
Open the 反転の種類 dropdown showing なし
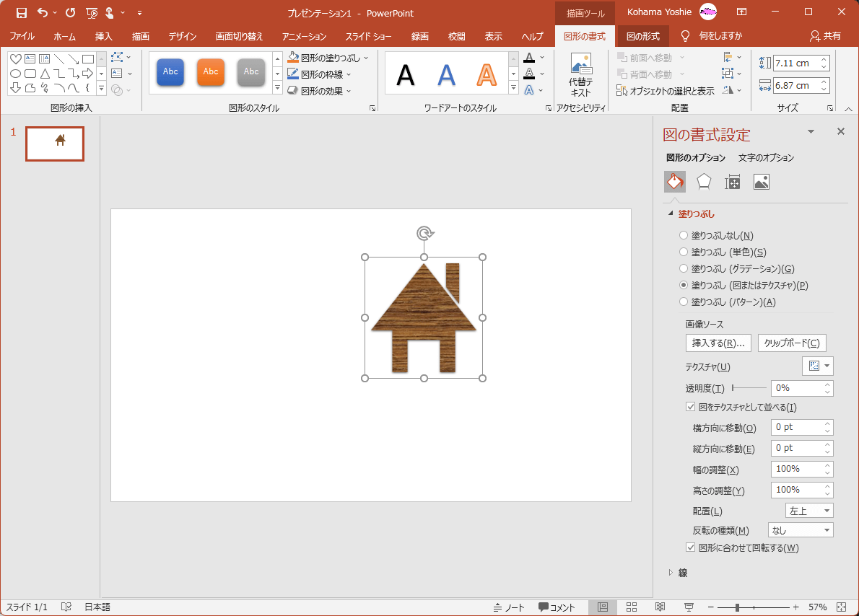click(800, 530)
